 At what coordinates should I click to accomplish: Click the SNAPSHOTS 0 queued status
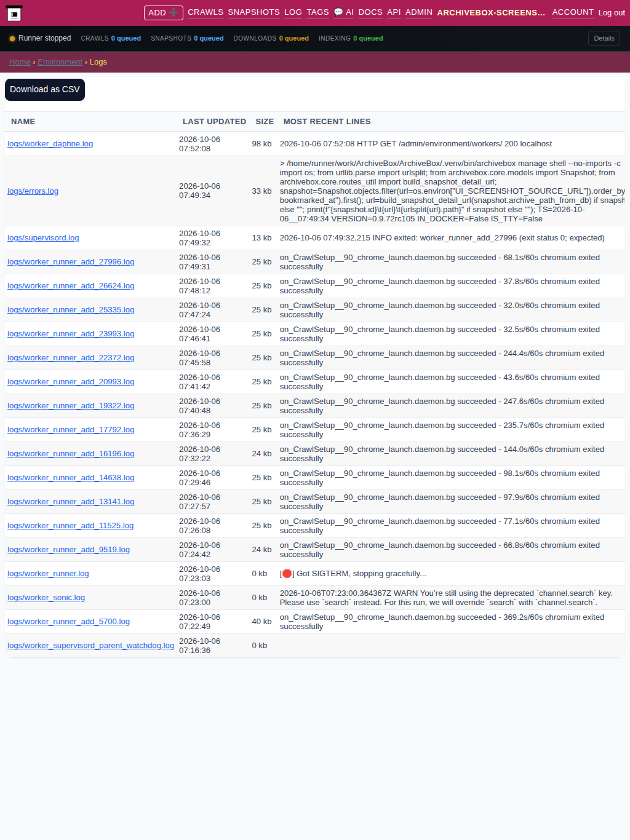[187, 38]
